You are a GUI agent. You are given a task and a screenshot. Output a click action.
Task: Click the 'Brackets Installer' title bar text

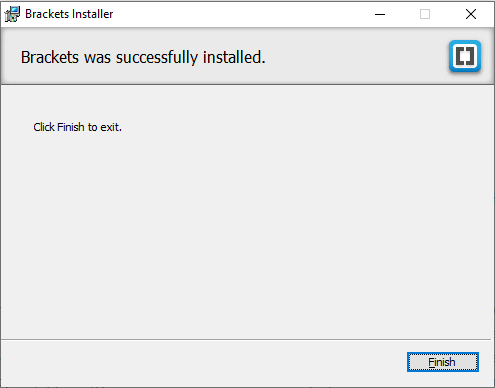(69, 14)
